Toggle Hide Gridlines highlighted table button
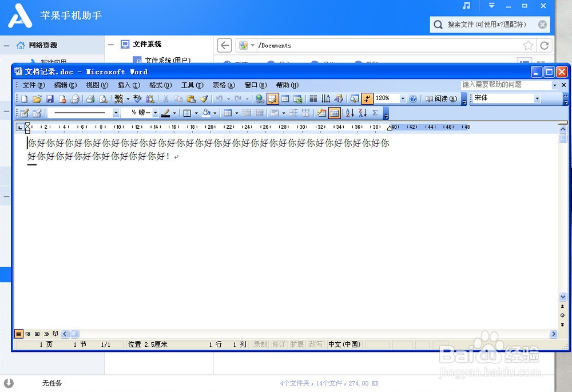 [334, 113]
